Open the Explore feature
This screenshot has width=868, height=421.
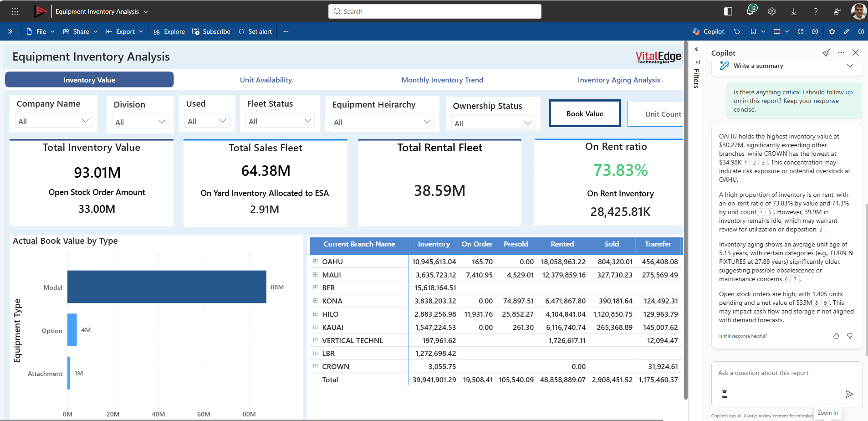pos(169,31)
